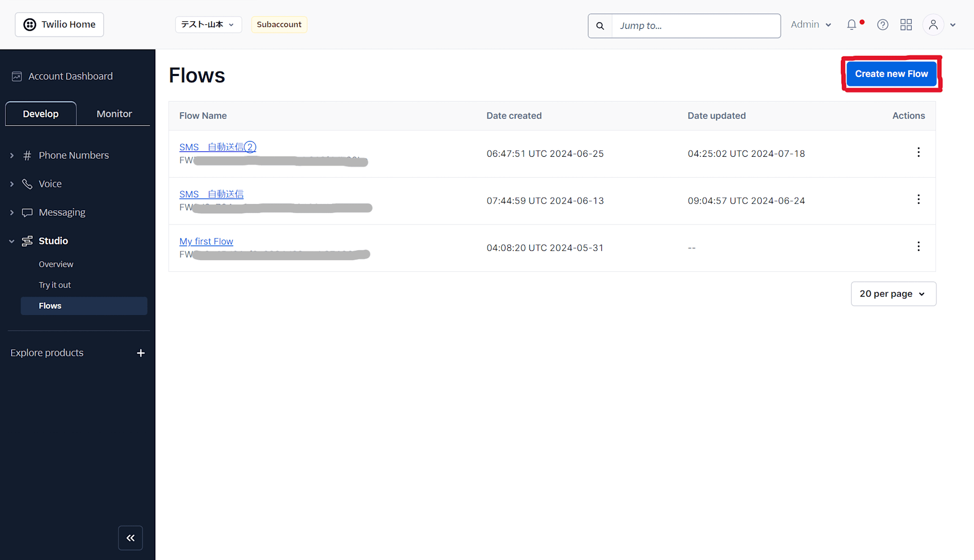Viewport: 974px width, 560px height.
Task: Click the Studio sidebar icon
Action: [x=27, y=240]
